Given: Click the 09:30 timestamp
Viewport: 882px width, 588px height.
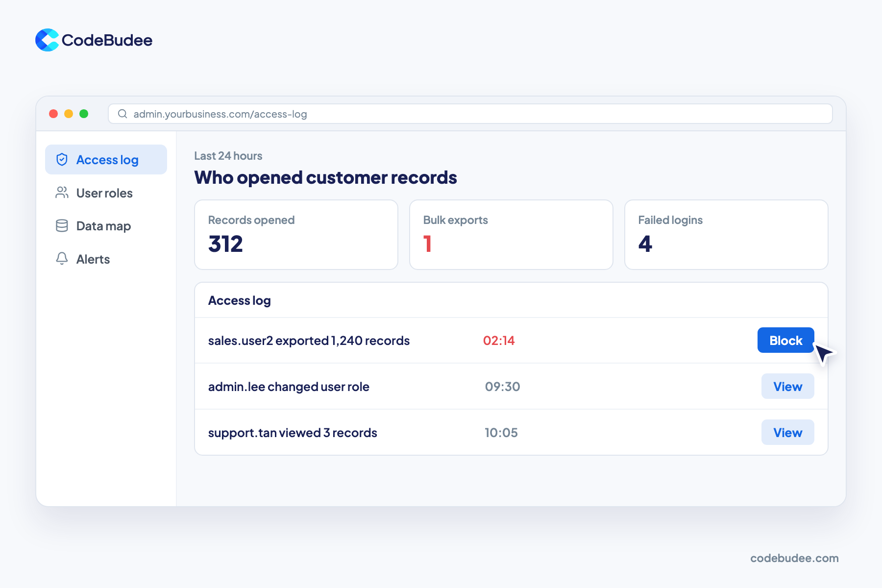Looking at the screenshot, I should tap(502, 387).
